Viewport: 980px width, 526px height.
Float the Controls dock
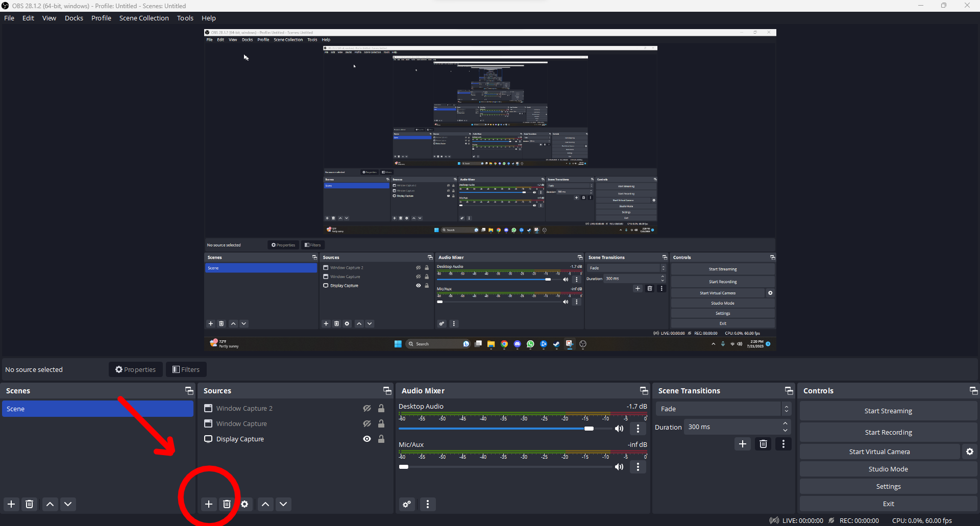click(x=974, y=391)
